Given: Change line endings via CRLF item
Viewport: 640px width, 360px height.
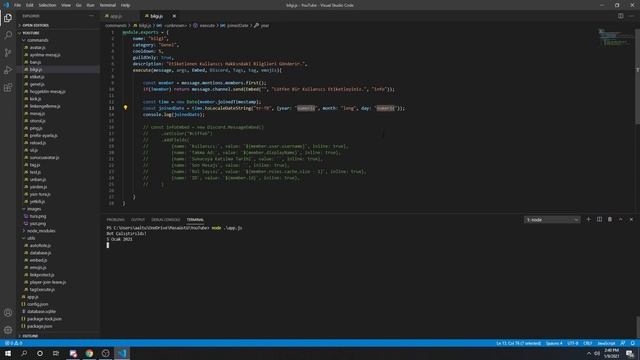Looking at the screenshot, I should pos(587,343).
